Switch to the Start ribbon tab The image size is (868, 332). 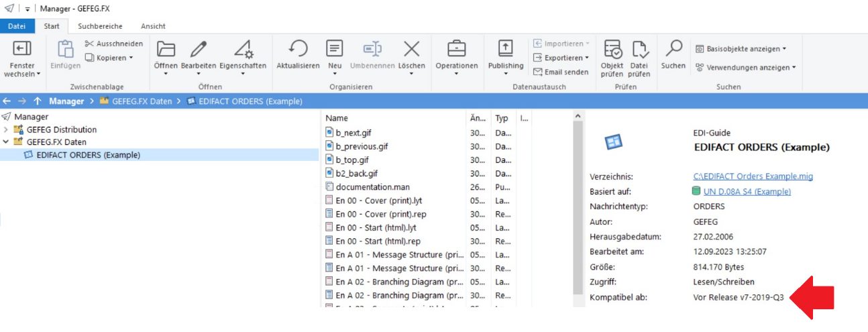click(x=52, y=26)
